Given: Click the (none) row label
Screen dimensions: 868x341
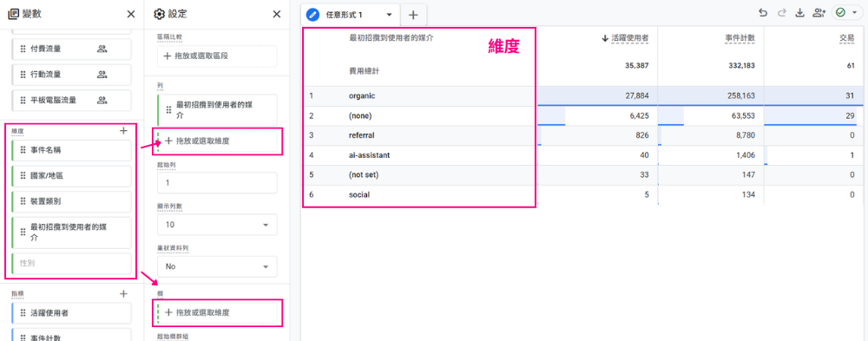Looking at the screenshot, I should [360, 115].
